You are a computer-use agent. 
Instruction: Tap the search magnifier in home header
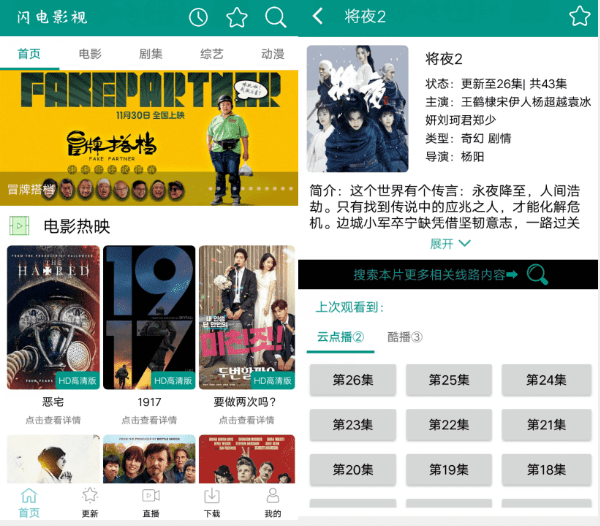(276, 18)
